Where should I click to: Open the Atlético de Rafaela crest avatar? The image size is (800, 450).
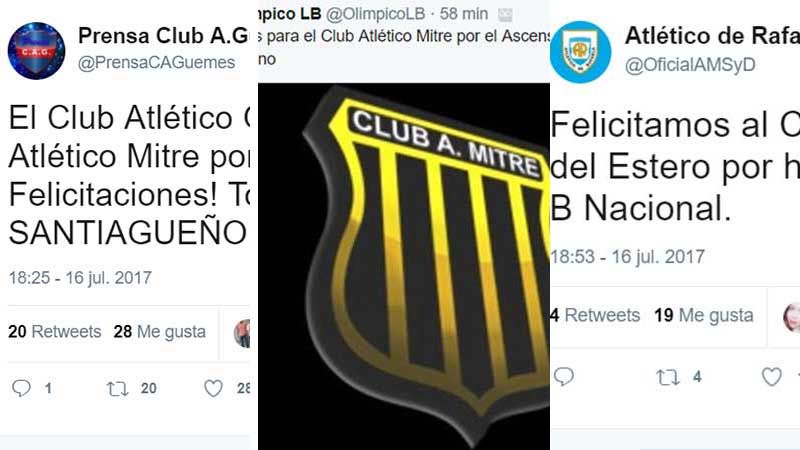tap(580, 52)
